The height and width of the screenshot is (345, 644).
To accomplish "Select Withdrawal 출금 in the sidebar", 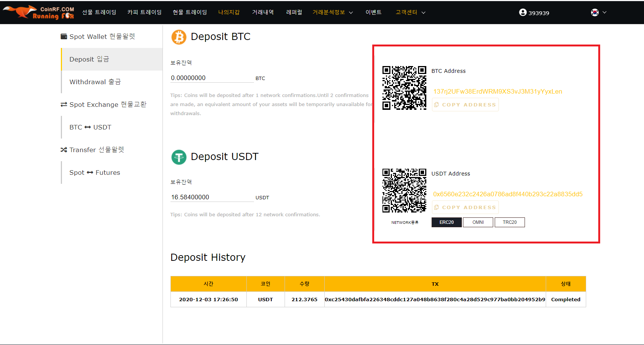I will pyautogui.click(x=112, y=82).
